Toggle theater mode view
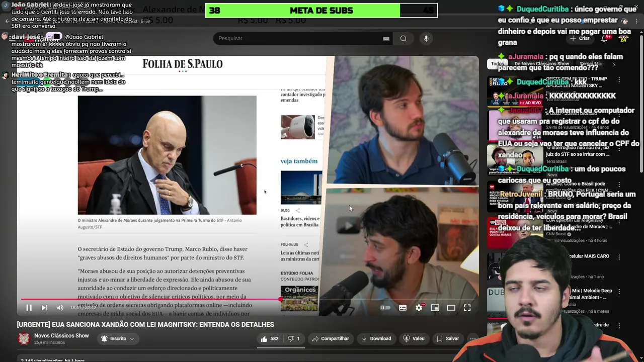Image resolution: width=644 pixels, height=362 pixels. point(451,308)
